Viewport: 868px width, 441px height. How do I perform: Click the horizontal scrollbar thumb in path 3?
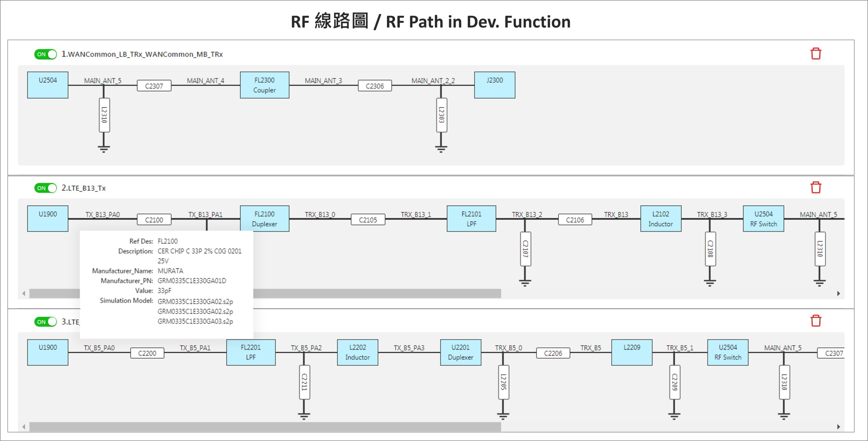click(x=265, y=427)
